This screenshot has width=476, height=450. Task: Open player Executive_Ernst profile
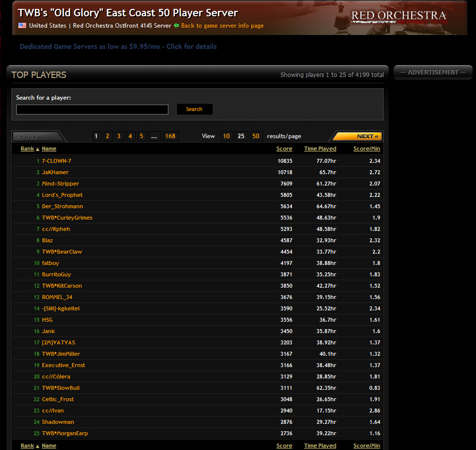(63, 365)
